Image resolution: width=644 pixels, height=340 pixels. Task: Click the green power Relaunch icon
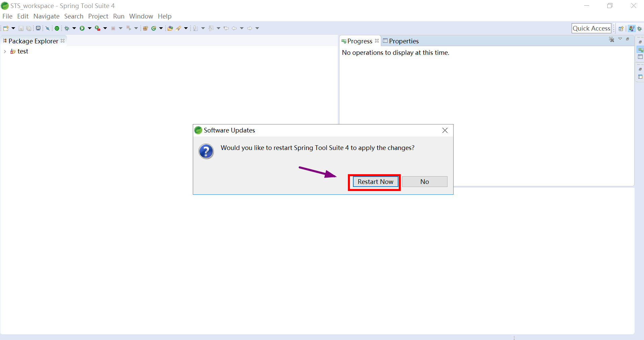point(57,28)
